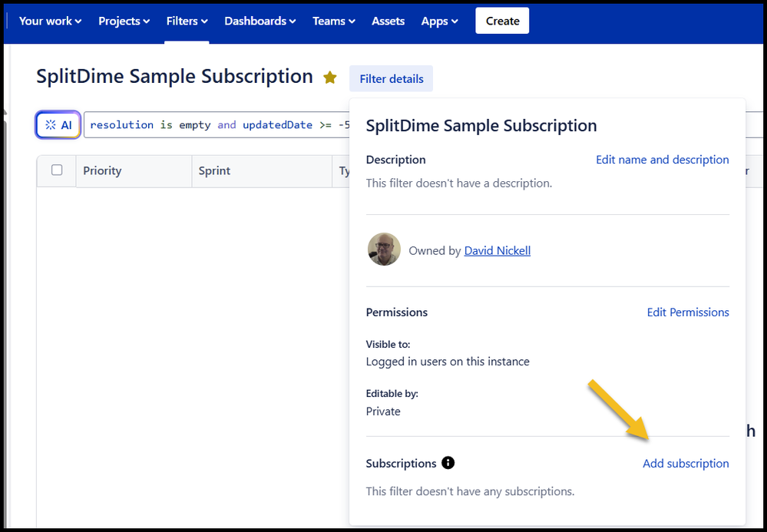Open the Subscriptions info icon
This screenshot has height=532, width=767.
pos(448,463)
